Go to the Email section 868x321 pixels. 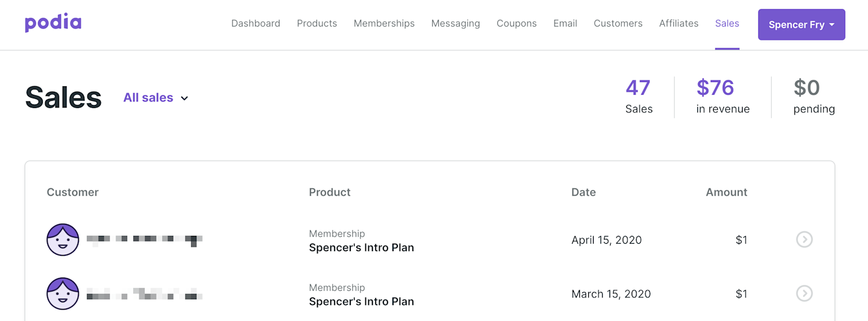[x=565, y=24]
